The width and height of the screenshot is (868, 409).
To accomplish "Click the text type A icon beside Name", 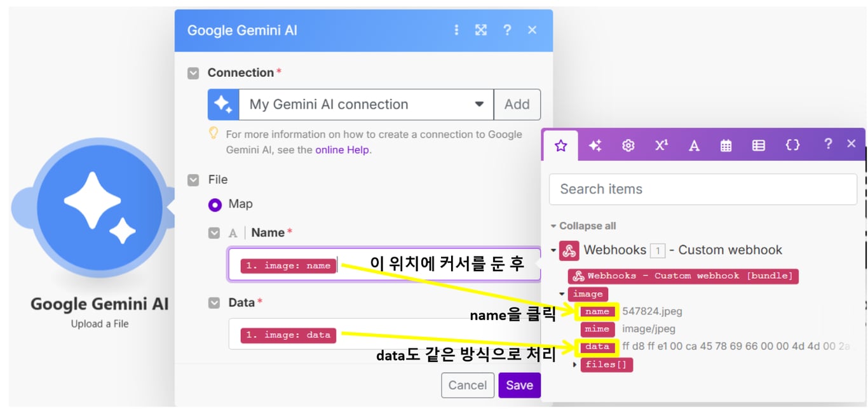I will pyautogui.click(x=233, y=233).
